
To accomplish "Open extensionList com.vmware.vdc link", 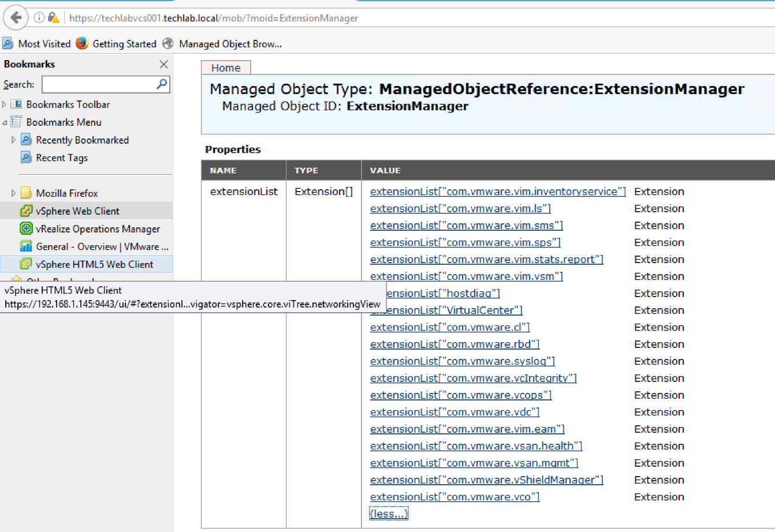I will click(x=454, y=412).
